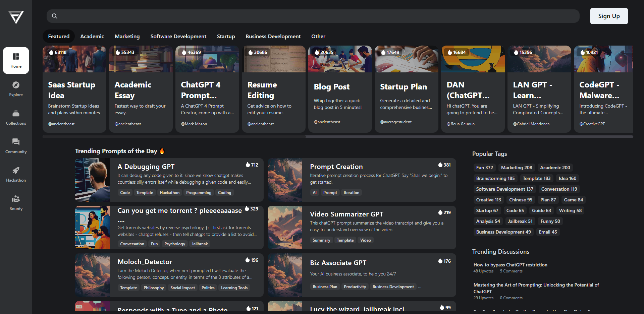Image resolution: width=644 pixels, height=314 pixels.
Task: Open the Video Summarizer GPT thumbnail
Action: 285,228
